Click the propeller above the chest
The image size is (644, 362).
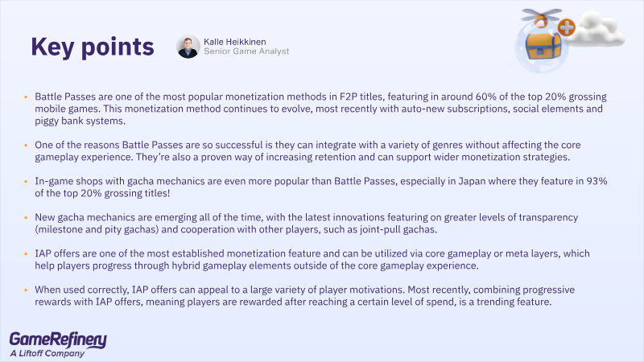tap(541, 14)
